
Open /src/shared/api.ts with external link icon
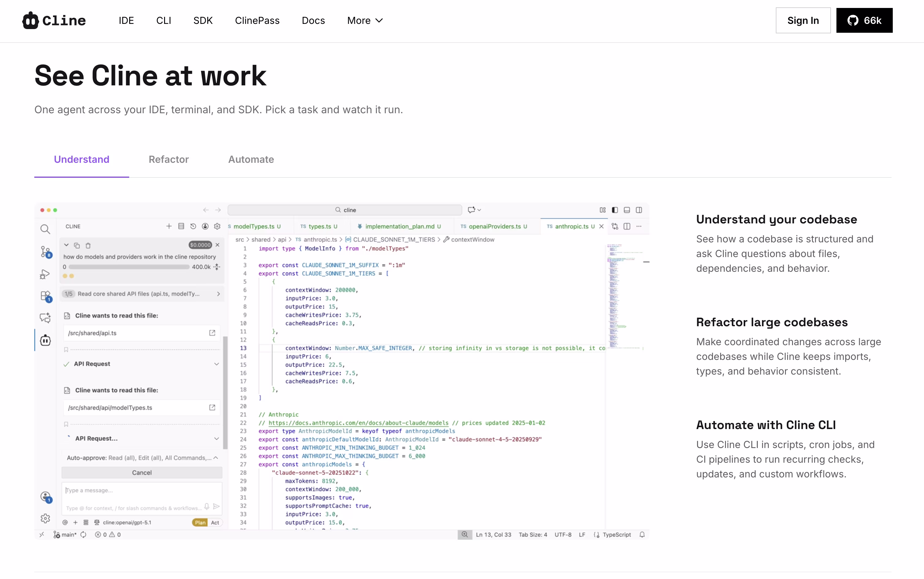coord(212,333)
